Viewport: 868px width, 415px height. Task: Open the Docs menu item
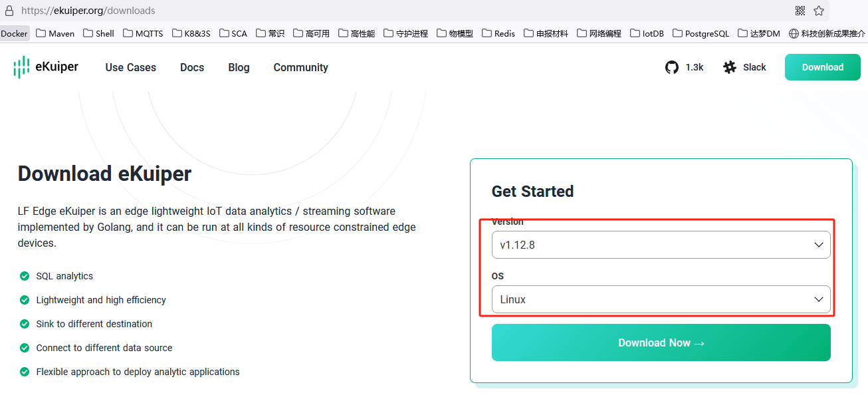pyautogui.click(x=191, y=67)
